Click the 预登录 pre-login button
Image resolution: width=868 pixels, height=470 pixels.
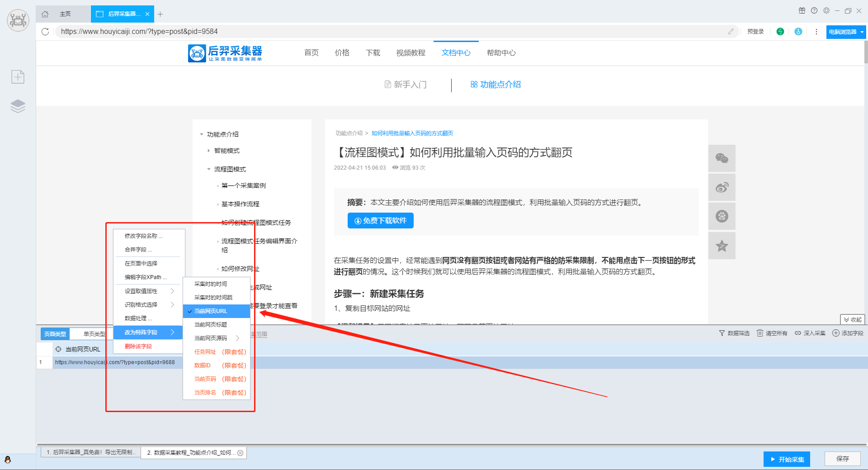click(x=755, y=32)
